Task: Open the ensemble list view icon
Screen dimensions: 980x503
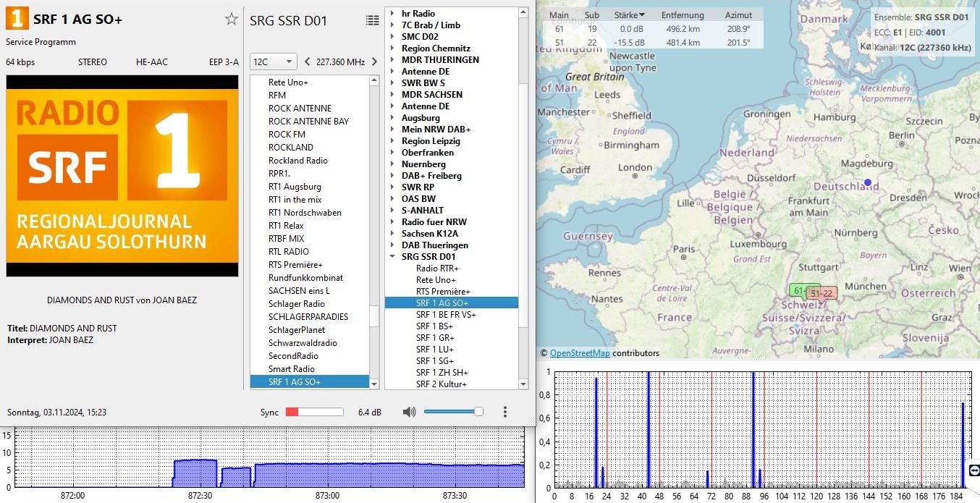Action: [x=372, y=20]
